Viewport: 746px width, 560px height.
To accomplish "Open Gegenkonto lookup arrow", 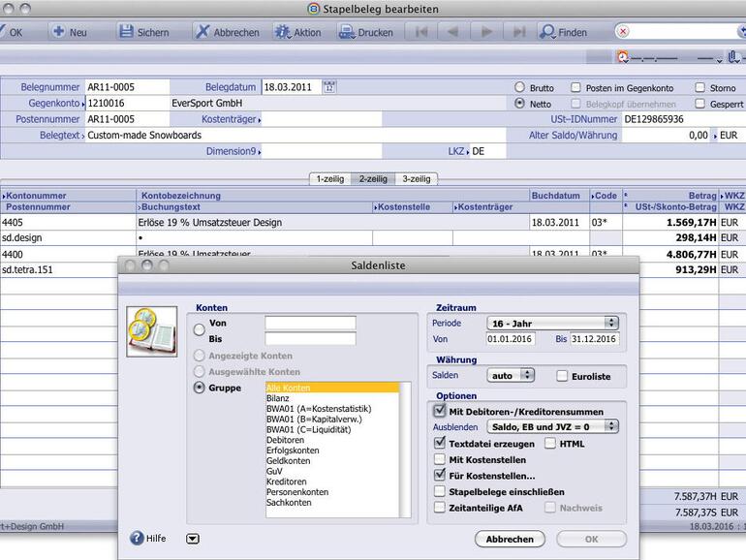I will [x=83, y=104].
